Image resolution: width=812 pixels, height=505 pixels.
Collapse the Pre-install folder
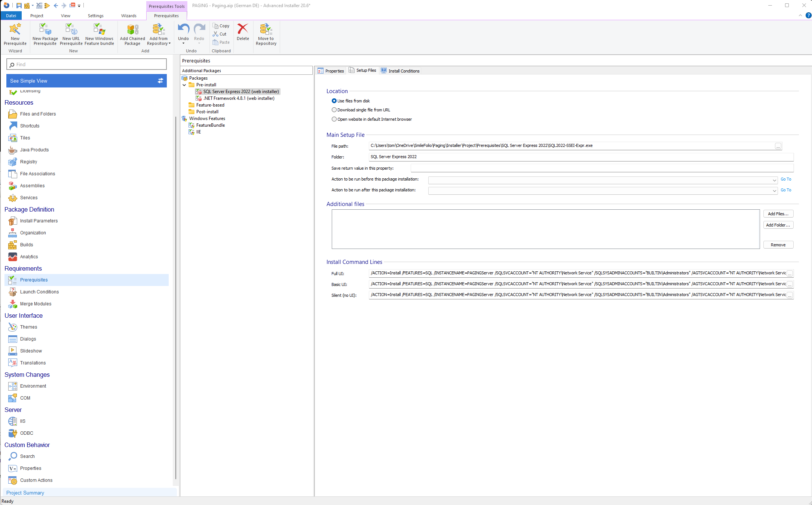pos(184,85)
